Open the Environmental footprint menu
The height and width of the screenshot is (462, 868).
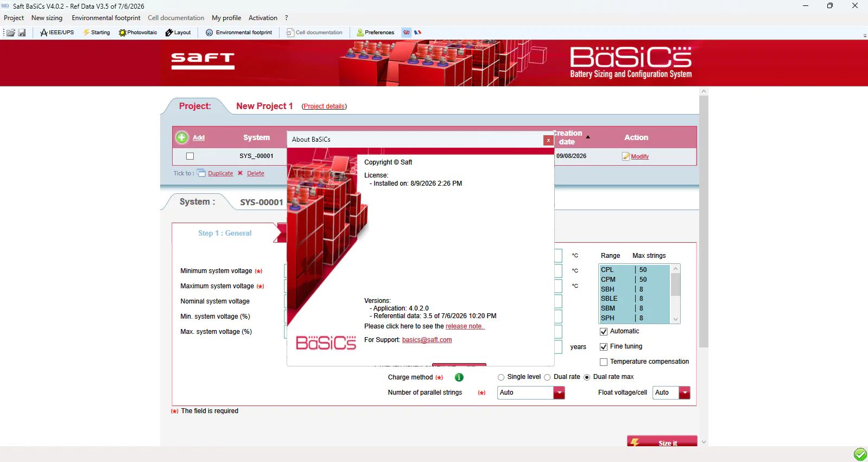tap(106, 18)
